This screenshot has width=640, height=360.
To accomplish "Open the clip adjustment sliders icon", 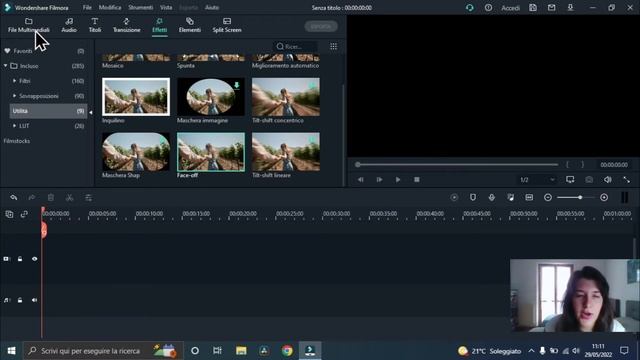I will pyautogui.click(x=88, y=198).
